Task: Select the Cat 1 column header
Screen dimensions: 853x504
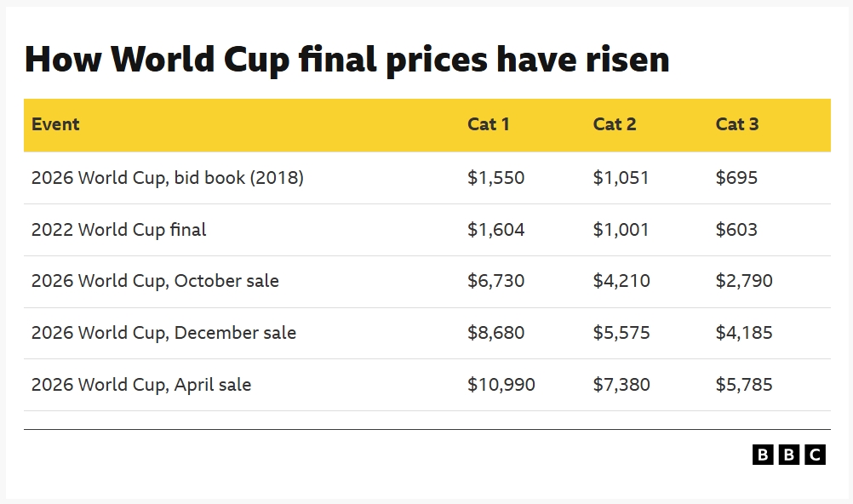Action: click(489, 124)
